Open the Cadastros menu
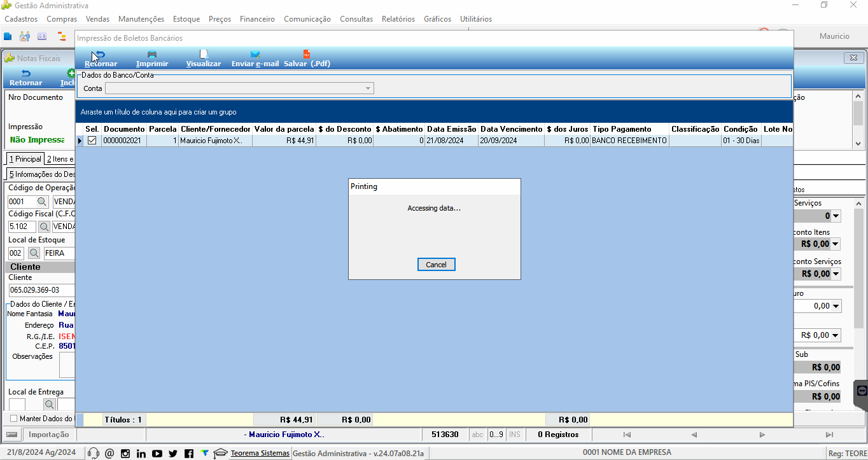Image resolution: width=868 pixels, height=460 pixels. tap(21, 19)
